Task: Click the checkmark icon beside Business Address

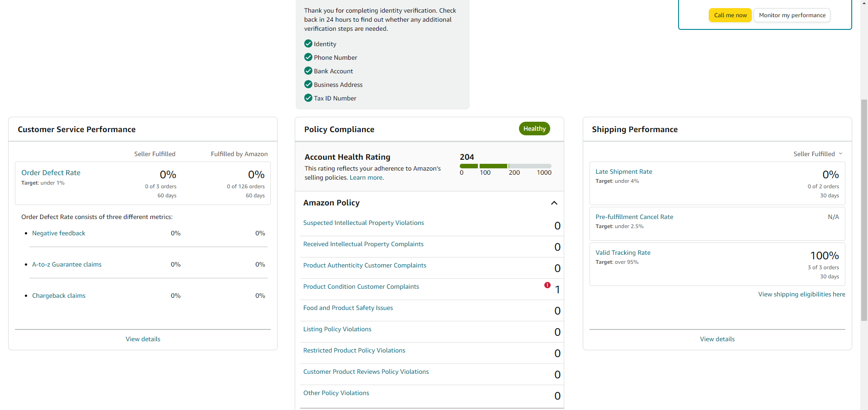Action: pyautogui.click(x=308, y=84)
